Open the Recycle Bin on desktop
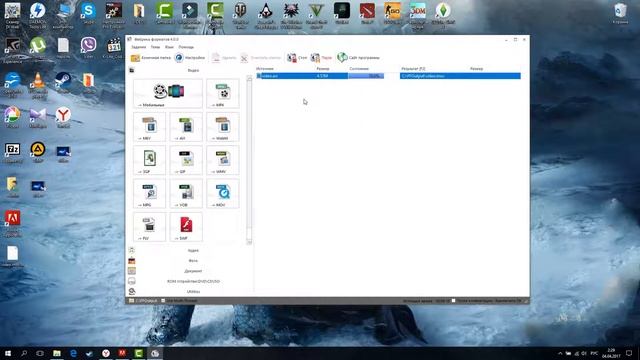This screenshot has height=360, width=640. point(620,13)
